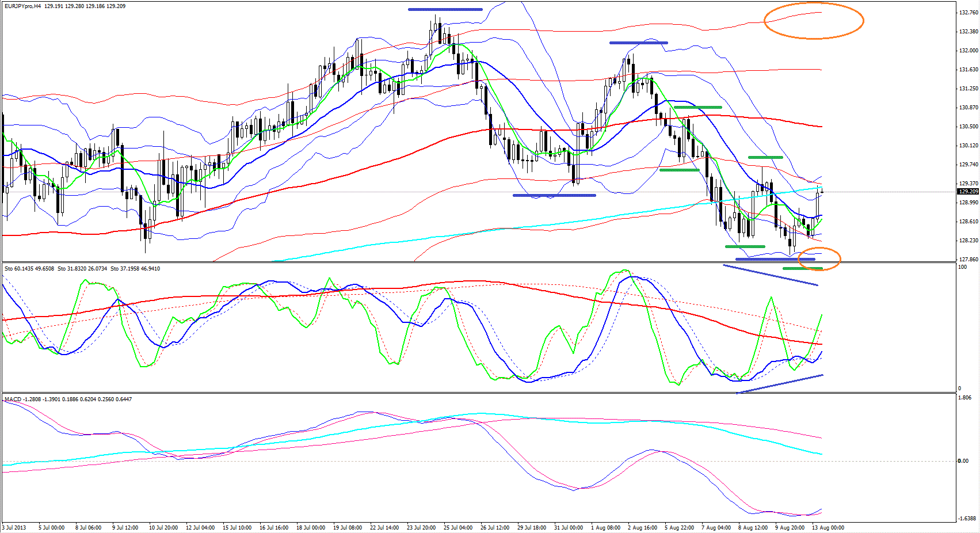
Task: Select the ascending blue trendline at stochastic bottom
Action: (x=780, y=384)
